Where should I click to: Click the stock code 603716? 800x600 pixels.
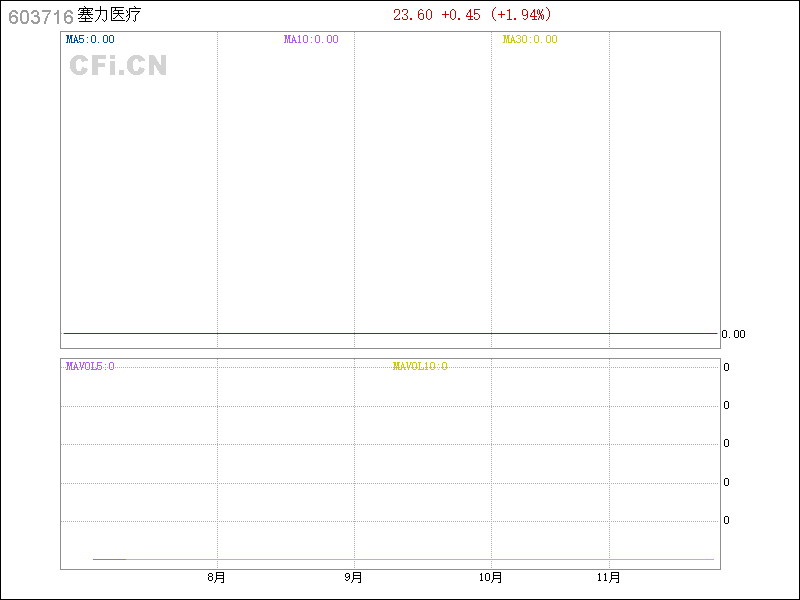[40, 16]
